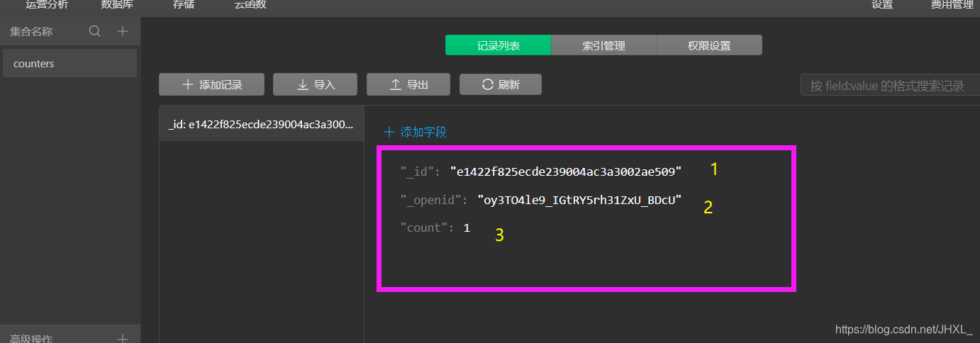Click the search icon beside 集合名称
The height and width of the screenshot is (343, 980).
(x=94, y=31)
